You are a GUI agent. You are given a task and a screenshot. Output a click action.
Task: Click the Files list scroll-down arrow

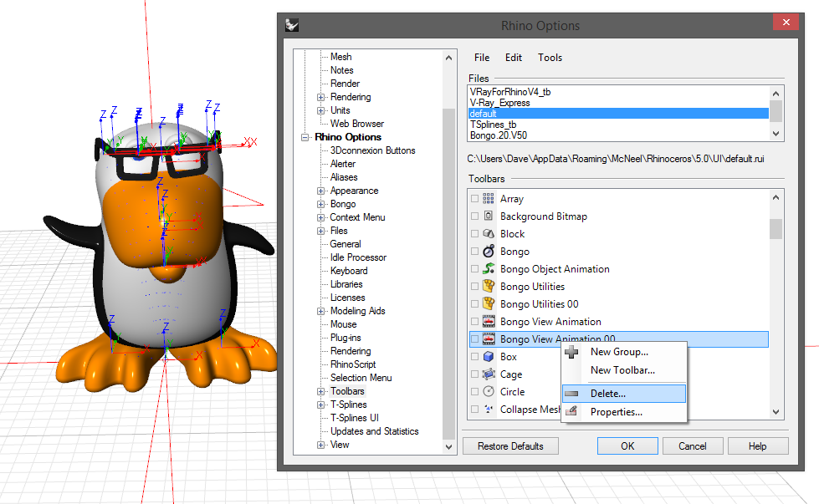point(776,134)
